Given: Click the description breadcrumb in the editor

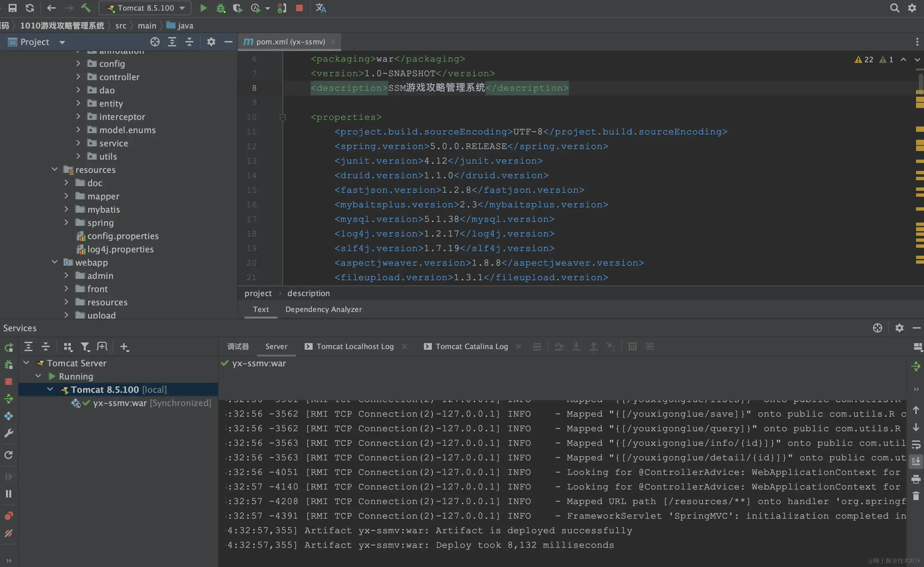Looking at the screenshot, I should coord(309,293).
